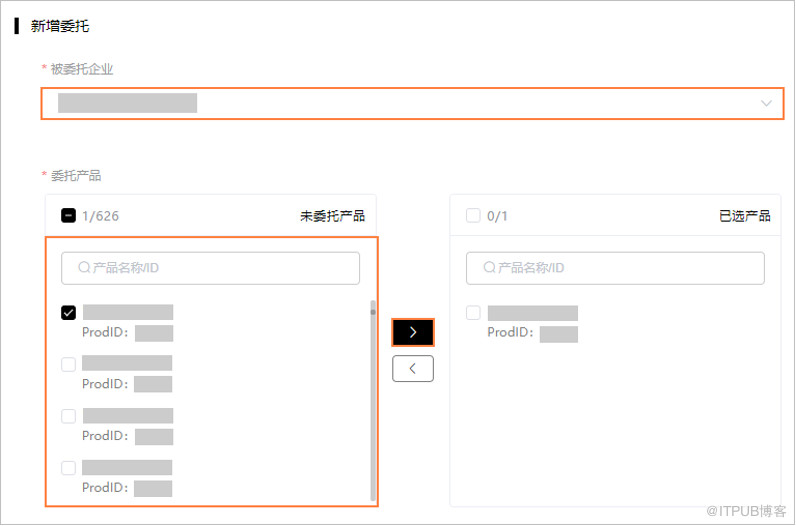
Task: Click the 0/1 selection count text
Action: [x=497, y=216]
